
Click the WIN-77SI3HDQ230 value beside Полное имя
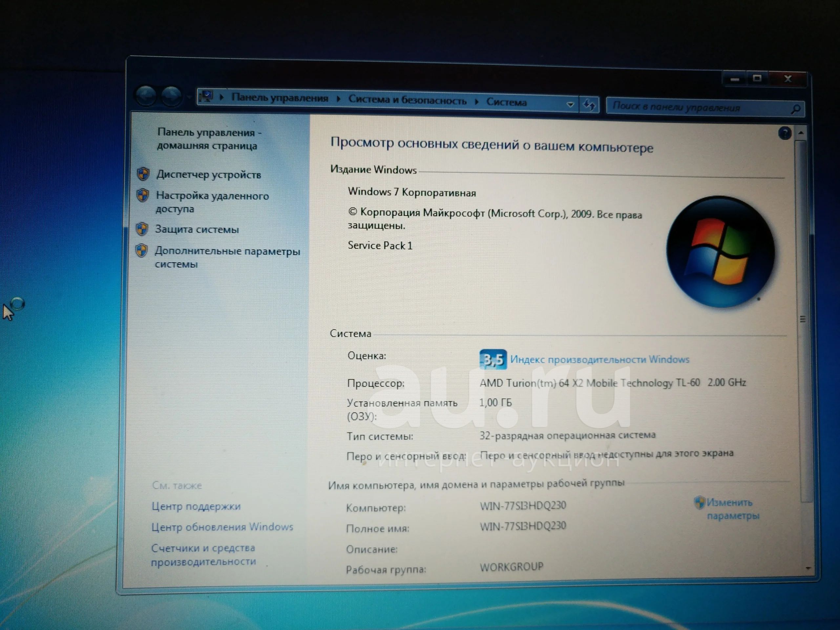[x=523, y=526]
